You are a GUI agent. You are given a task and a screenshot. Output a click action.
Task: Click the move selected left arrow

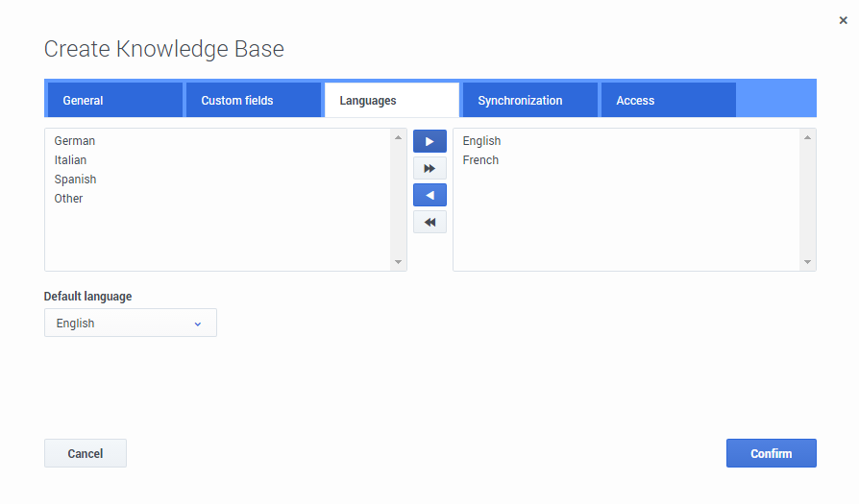pos(429,196)
